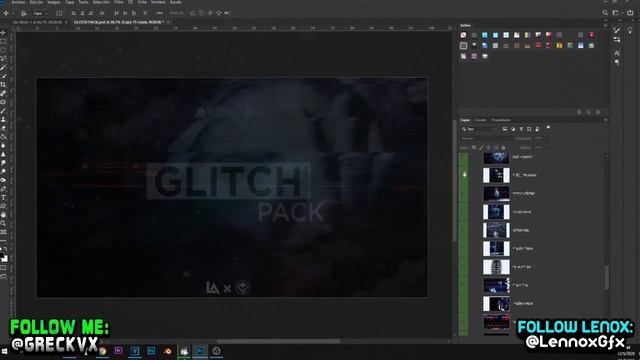
Task: Open the Styles panel flyout menu
Action: point(605,25)
